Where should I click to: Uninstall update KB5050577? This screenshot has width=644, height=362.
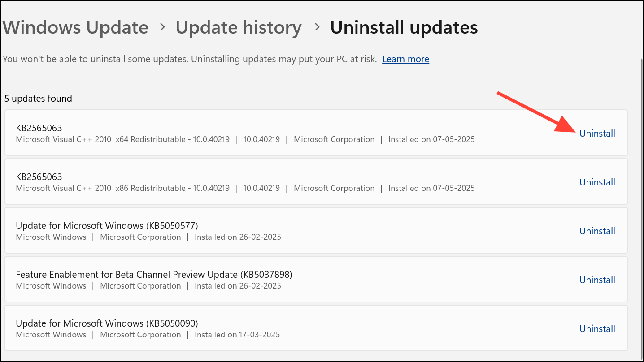pos(597,231)
